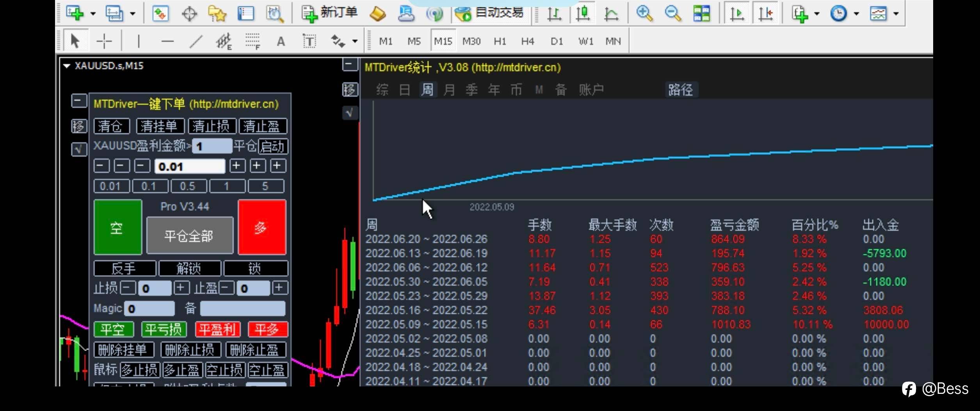Select the Trendline drawing tool
Viewport: 980px width, 411px height.
tap(196, 41)
